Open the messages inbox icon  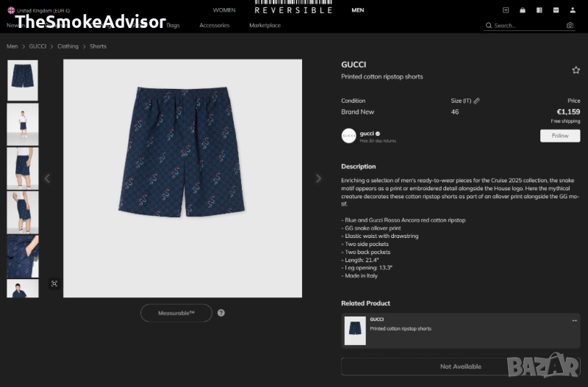coord(556,10)
